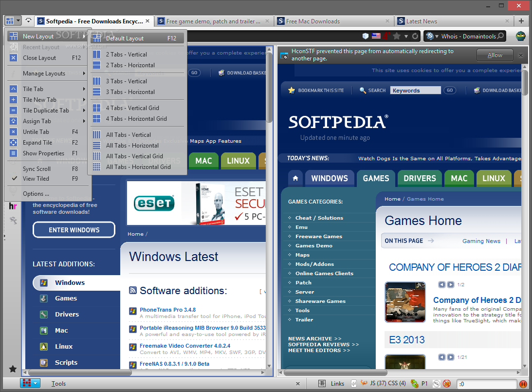The height and width of the screenshot is (392, 532).
Task: Open the search engine dropdown arrow
Action: click(x=437, y=37)
